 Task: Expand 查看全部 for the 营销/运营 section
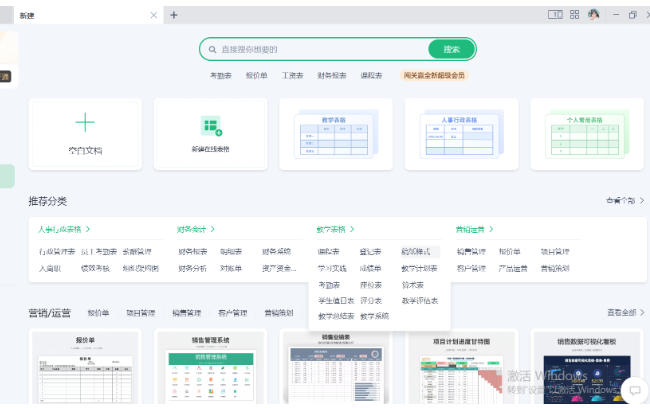tap(626, 313)
